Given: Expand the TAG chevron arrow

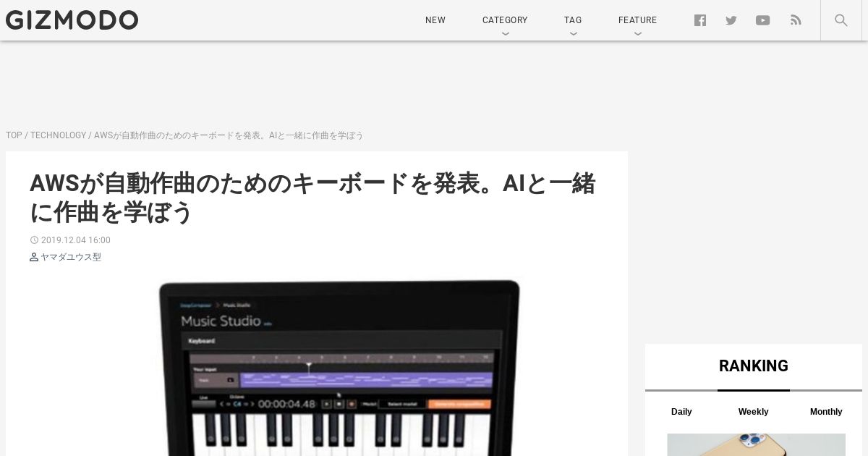Looking at the screenshot, I should [x=573, y=33].
